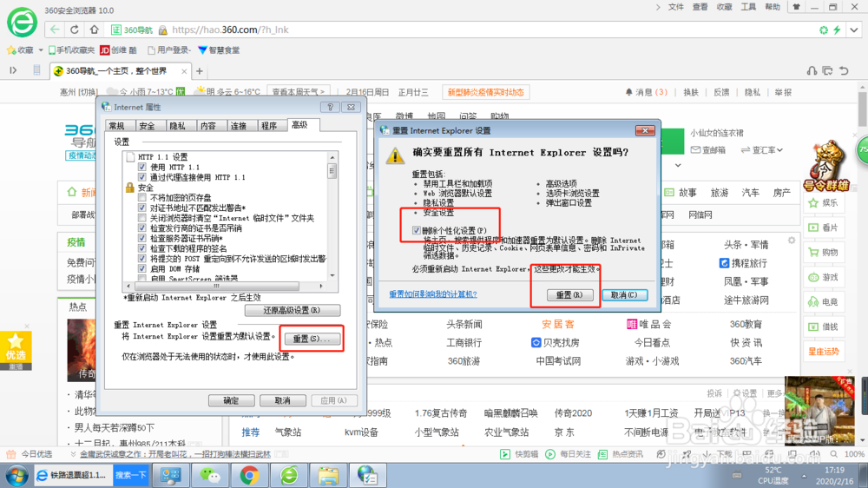
Task: Click the settings list vertical scrollbar
Action: [x=332, y=216]
